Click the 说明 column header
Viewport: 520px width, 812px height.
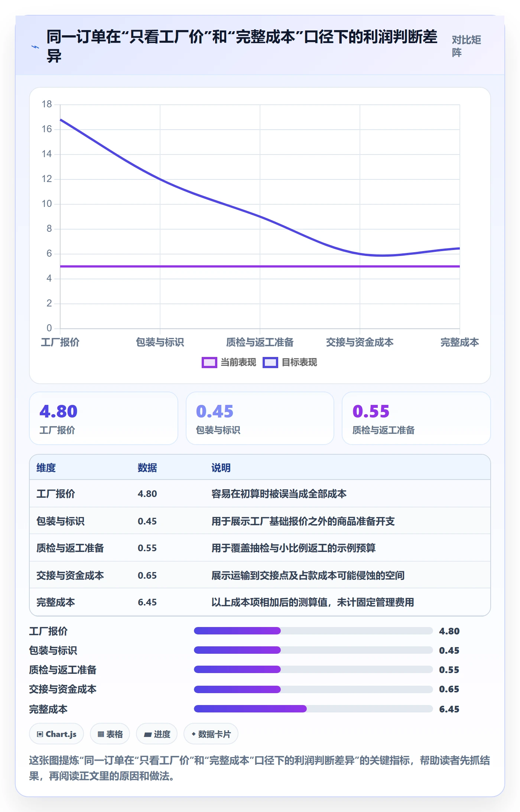pos(221,468)
